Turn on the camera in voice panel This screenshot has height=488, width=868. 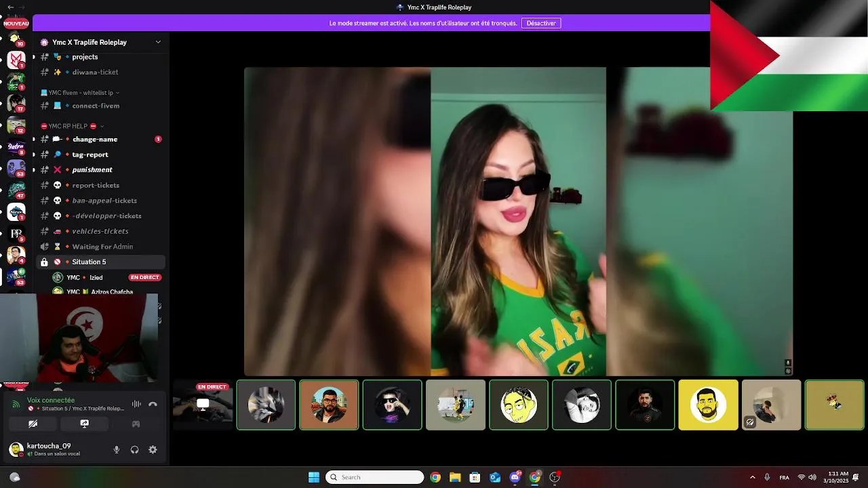tap(33, 424)
